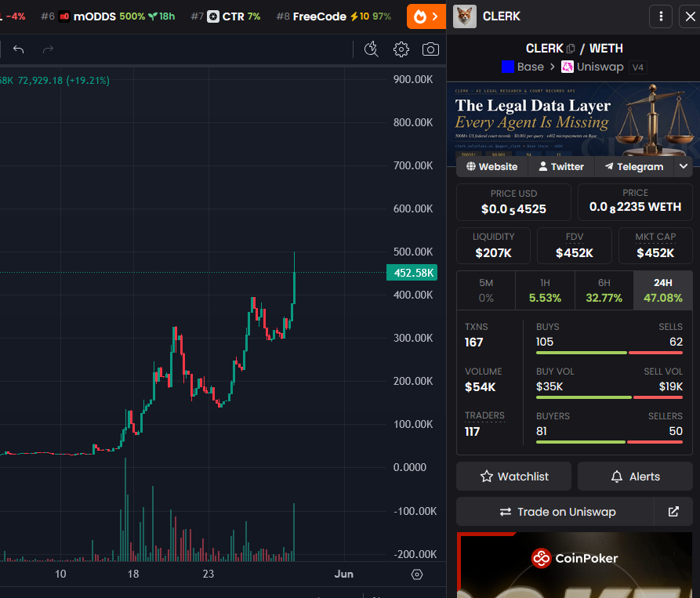This screenshot has height=598, width=700.
Task: Open trending token #8 FreeCode
Action: point(333,16)
